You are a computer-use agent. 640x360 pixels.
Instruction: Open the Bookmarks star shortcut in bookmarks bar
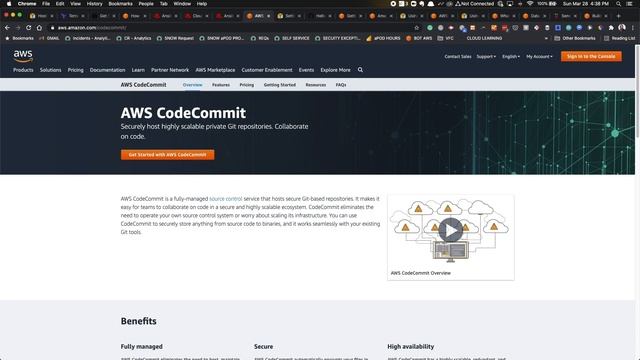point(19,38)
